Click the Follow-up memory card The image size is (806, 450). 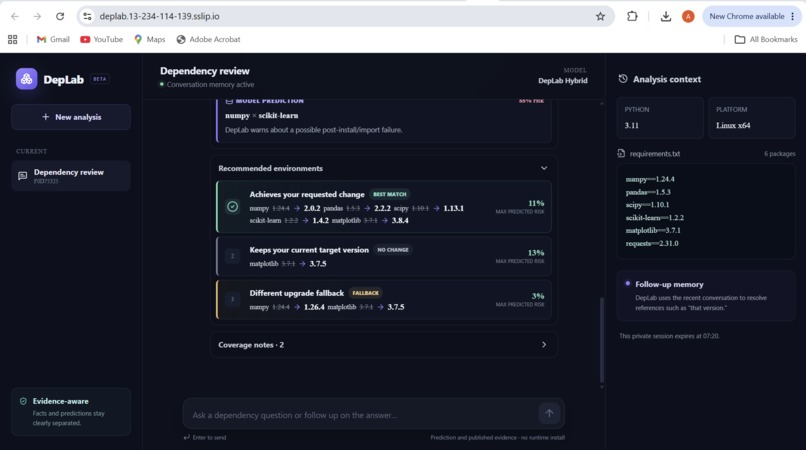[x=706, y=296]
